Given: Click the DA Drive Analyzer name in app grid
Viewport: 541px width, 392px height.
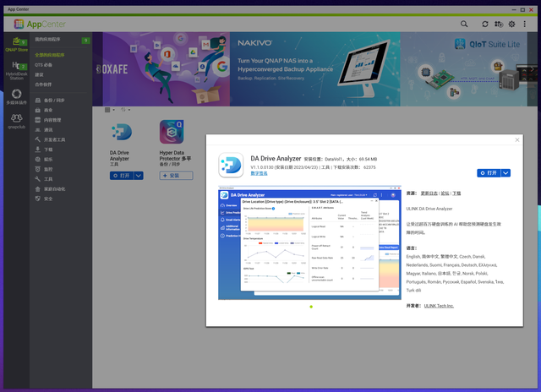Looking at the screenshot, I should tap(119, 155).
